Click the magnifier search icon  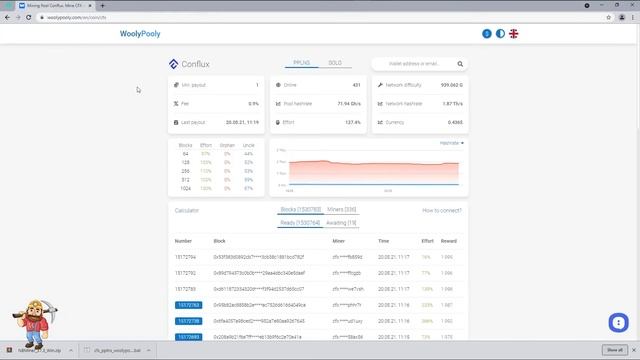tap(460, 64)
